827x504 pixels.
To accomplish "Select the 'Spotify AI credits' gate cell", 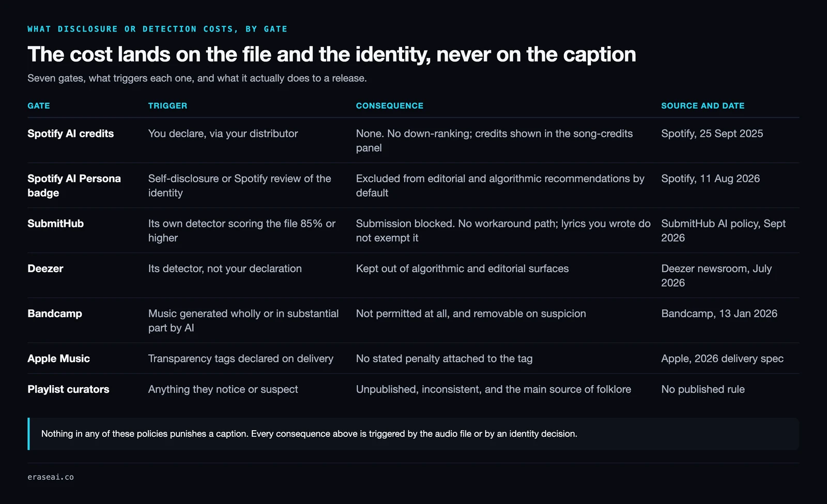I will click(x=71, y=134).
